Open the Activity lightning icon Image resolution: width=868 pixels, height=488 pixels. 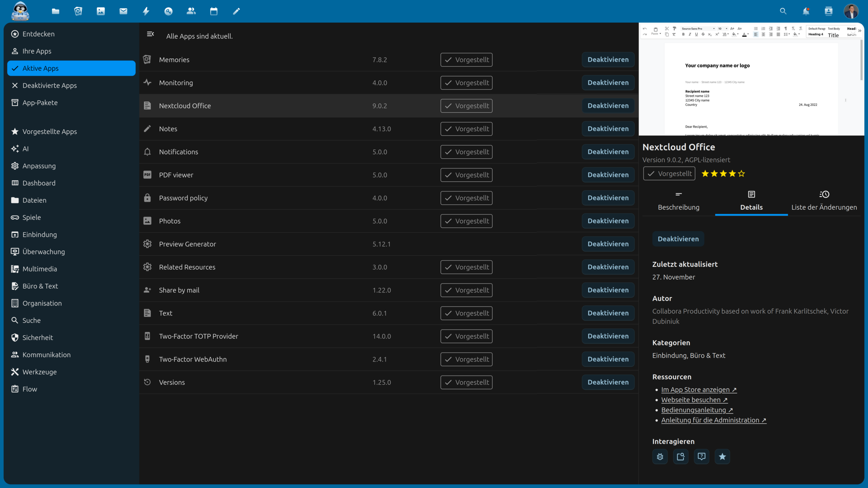[146, 12]
